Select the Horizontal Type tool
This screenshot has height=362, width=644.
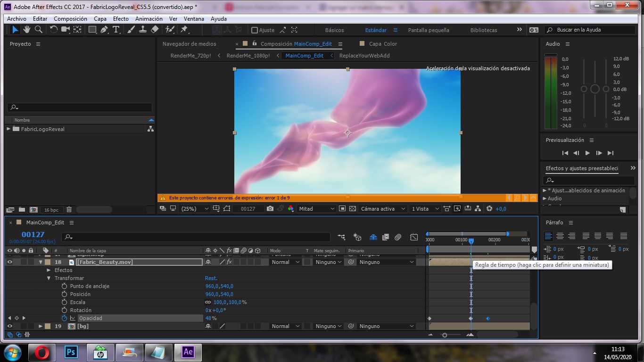point(116,29)
